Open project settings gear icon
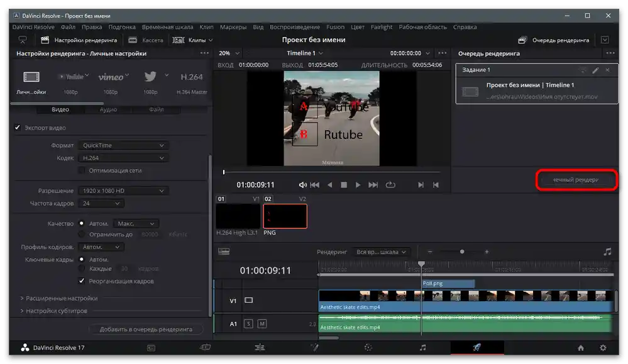 point(603,348)
